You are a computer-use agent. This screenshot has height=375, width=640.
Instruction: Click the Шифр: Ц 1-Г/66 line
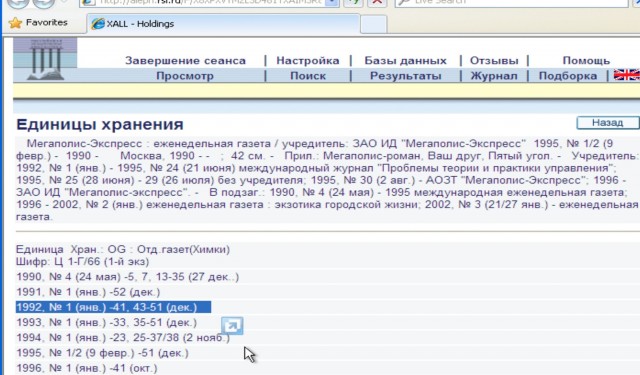(82, 262)
